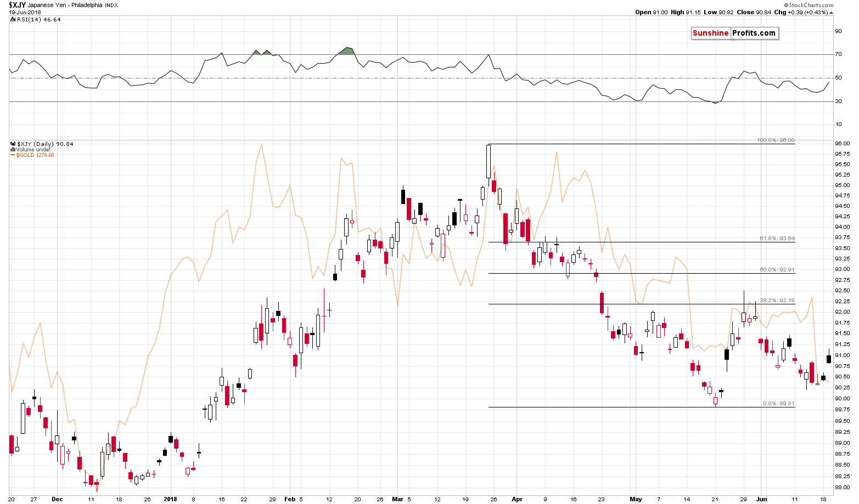This screenshot has height=504, width=859.
Task: Click the '$GOLD 1278.60' legend text
Action: coord(35,155)
